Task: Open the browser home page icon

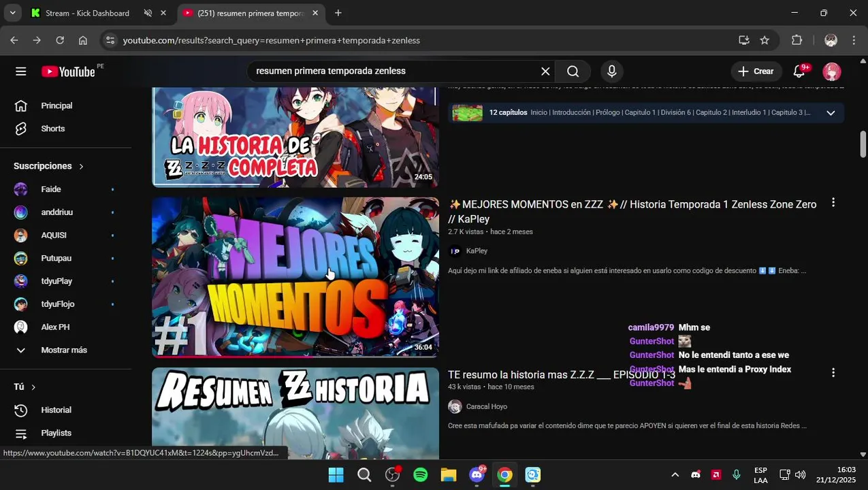Action: (82, 40)
